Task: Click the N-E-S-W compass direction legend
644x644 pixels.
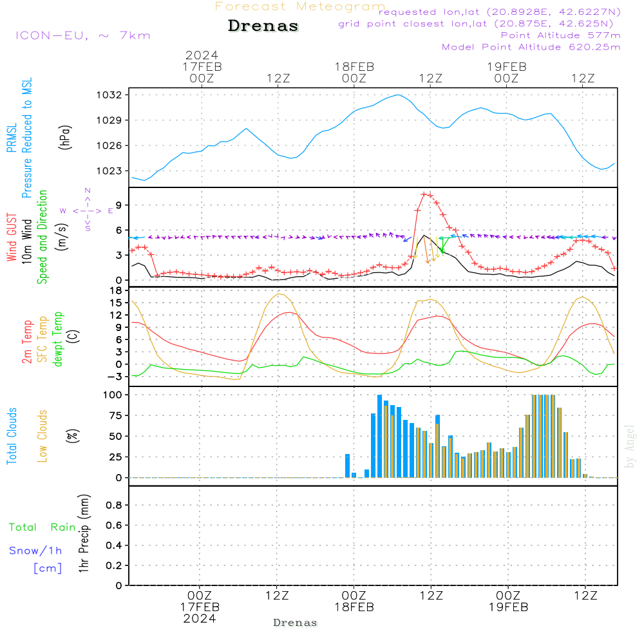Action: (x=87, y=211)
